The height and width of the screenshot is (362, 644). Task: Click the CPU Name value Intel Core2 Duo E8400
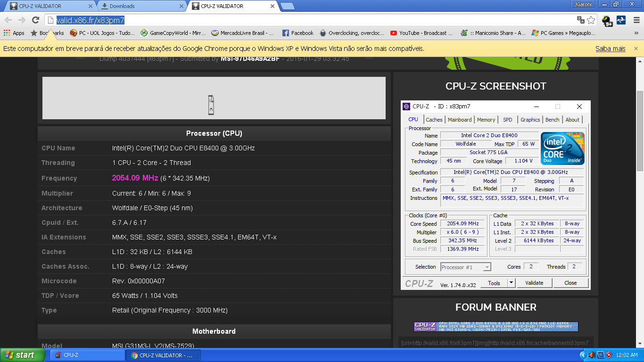tap(183, 148)
